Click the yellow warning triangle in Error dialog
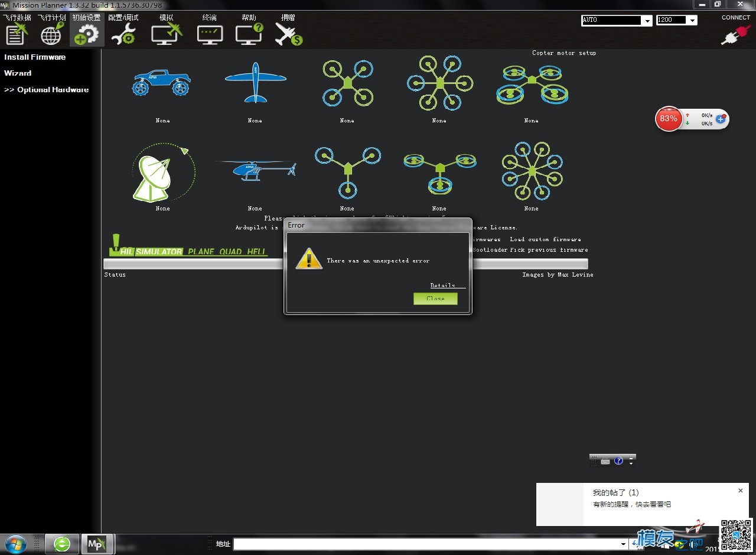 (x=309, y=259)
